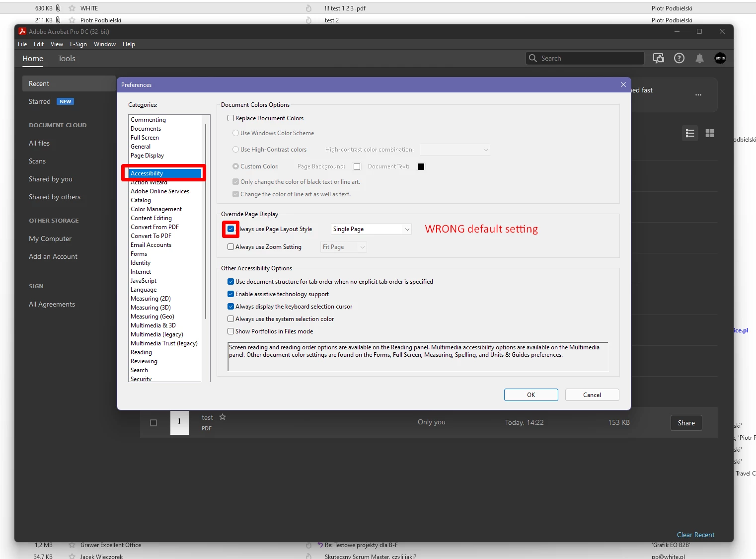Open My Computer in sidebar
The width and height of the screenshot is (756, 559).
coord(50,239)
